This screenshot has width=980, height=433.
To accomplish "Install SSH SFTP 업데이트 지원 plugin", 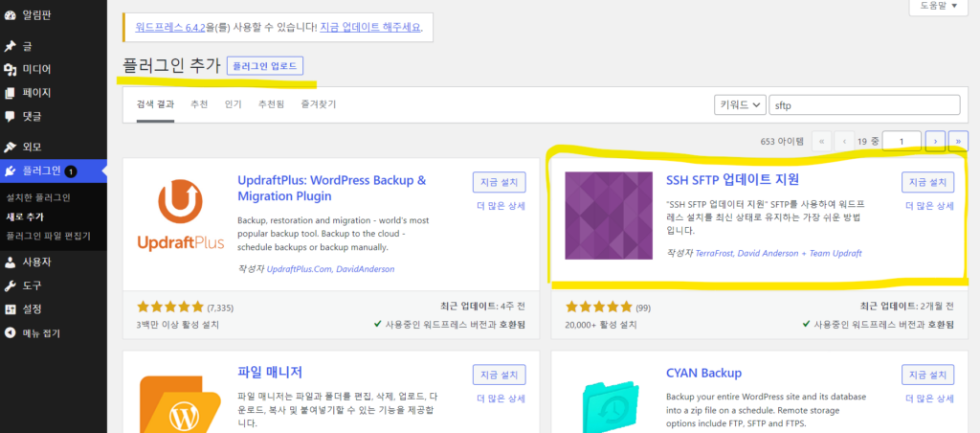I will coord(927,182).
